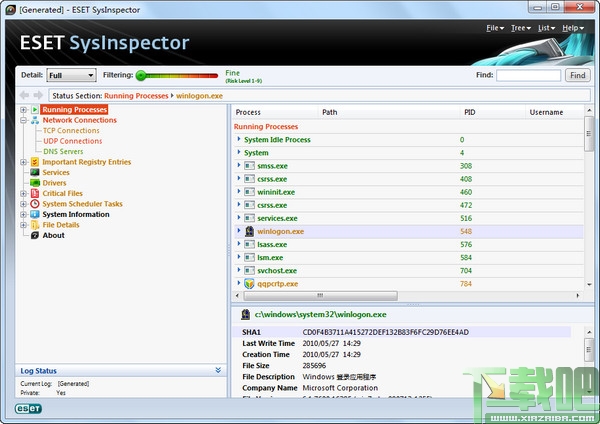Screen dimensions: 600x424
Task: Click the Services icon in tree
Action: [x=35, y=172]
